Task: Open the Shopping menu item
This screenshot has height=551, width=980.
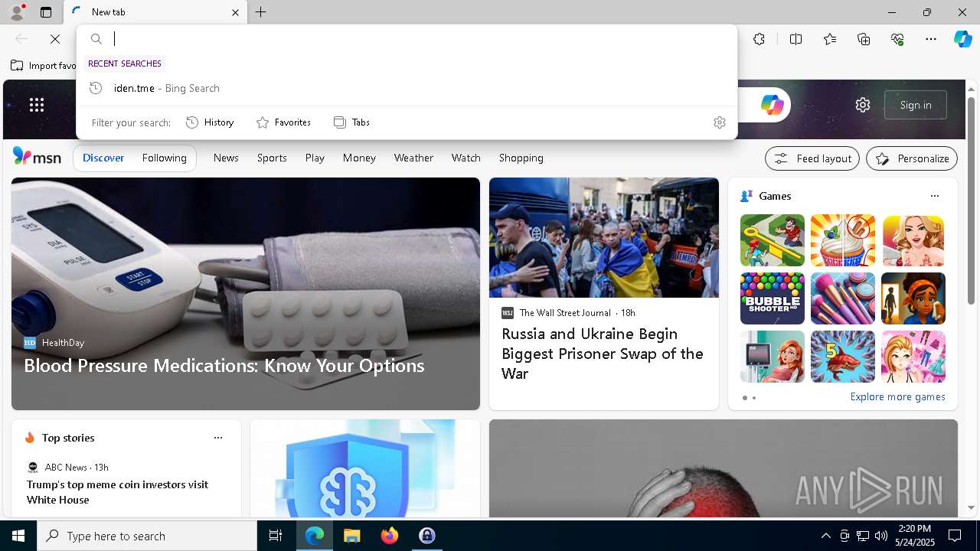Action: 521,158
